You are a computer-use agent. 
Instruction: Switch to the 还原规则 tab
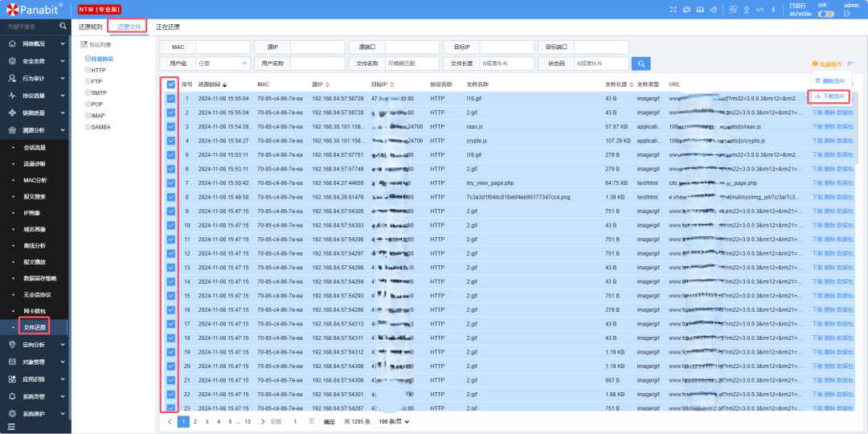click(x=90, y=27)
